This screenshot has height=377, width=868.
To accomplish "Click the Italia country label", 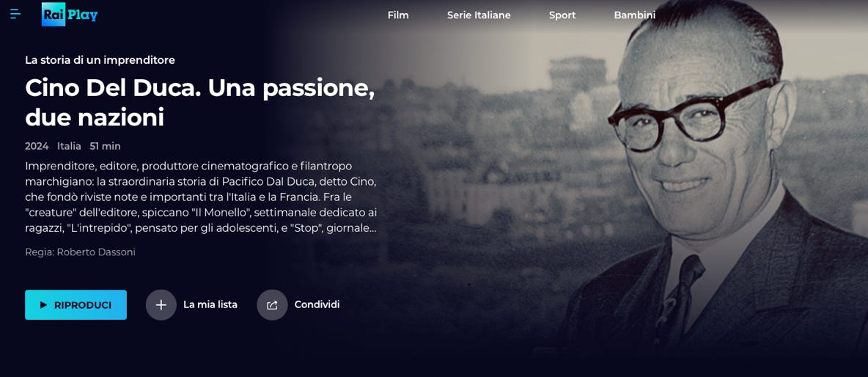I will pyautogui.click(x=69, y=146).
